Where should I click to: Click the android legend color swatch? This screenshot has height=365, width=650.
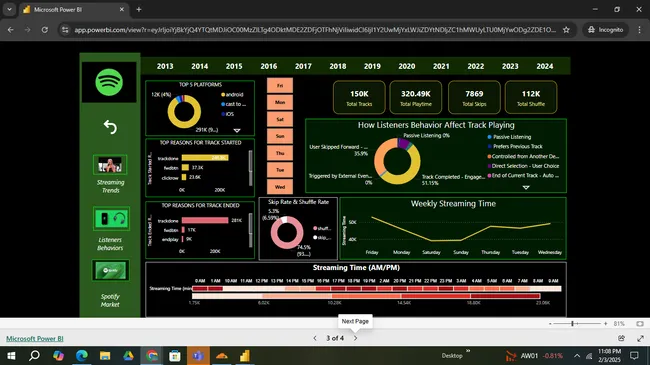click(223, 95)
